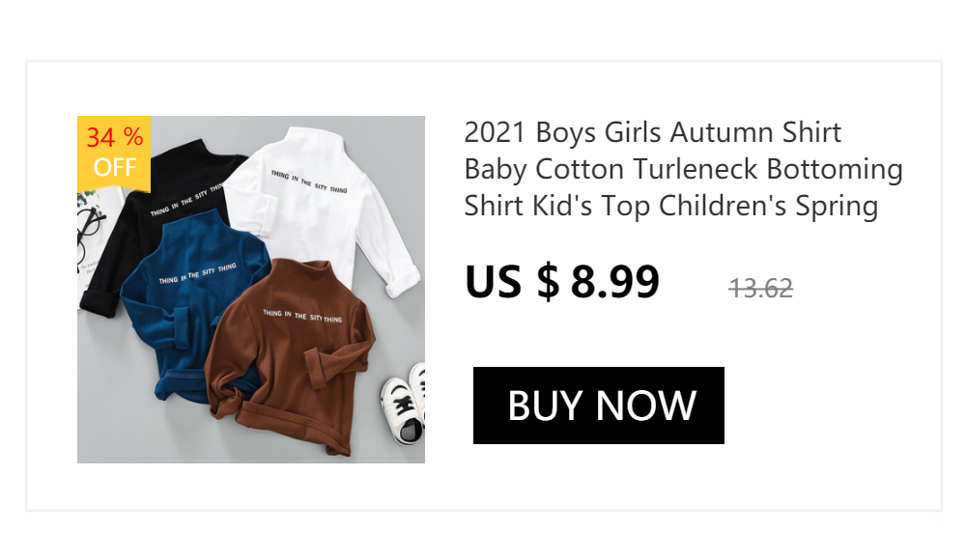Open the product title link about Autumn Shirt
Viewport: 966px width, 560px height.
pyautogui.click(x=683, y=169)
